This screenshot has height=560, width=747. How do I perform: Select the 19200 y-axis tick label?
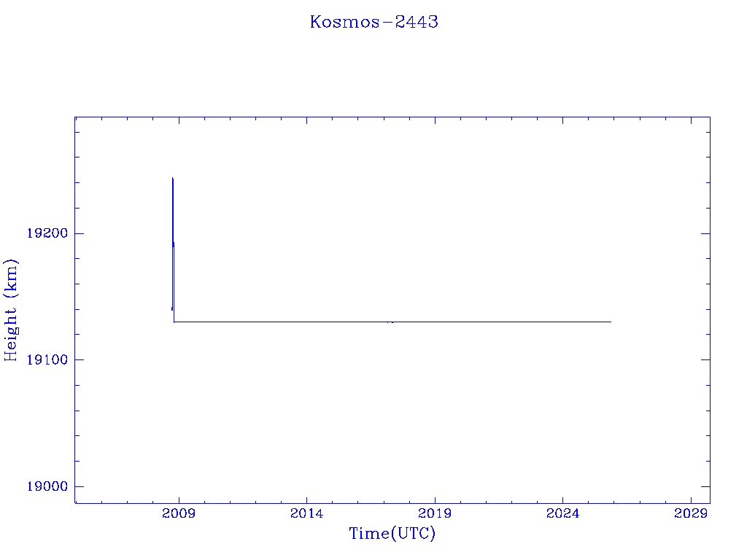[46, 233]
